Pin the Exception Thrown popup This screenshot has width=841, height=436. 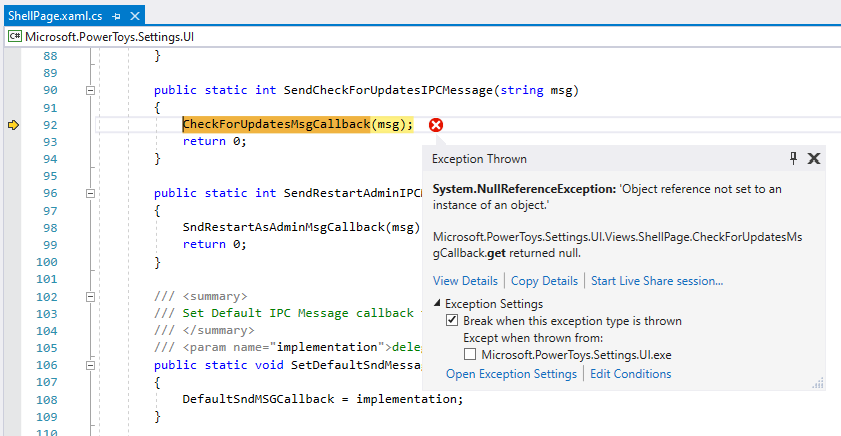point(793,158)
